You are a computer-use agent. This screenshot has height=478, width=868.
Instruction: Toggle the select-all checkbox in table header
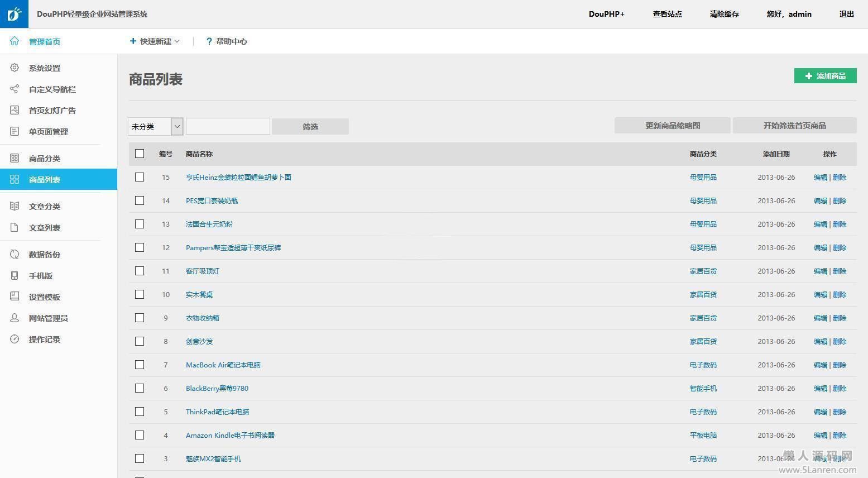click(140, 154)
